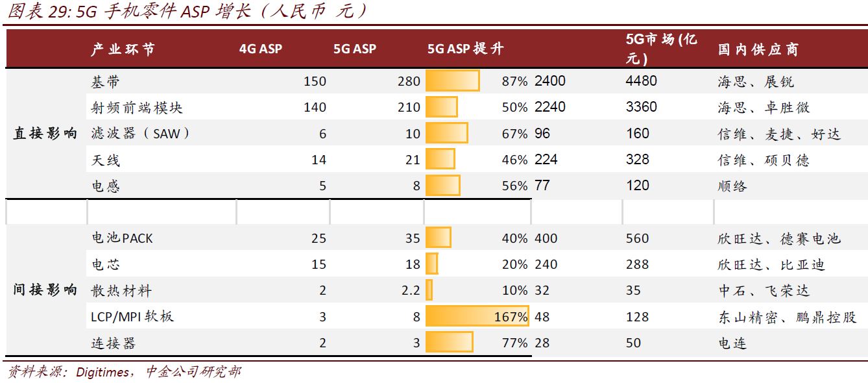Click the 国内供应商 column header

tap(758, 49)
